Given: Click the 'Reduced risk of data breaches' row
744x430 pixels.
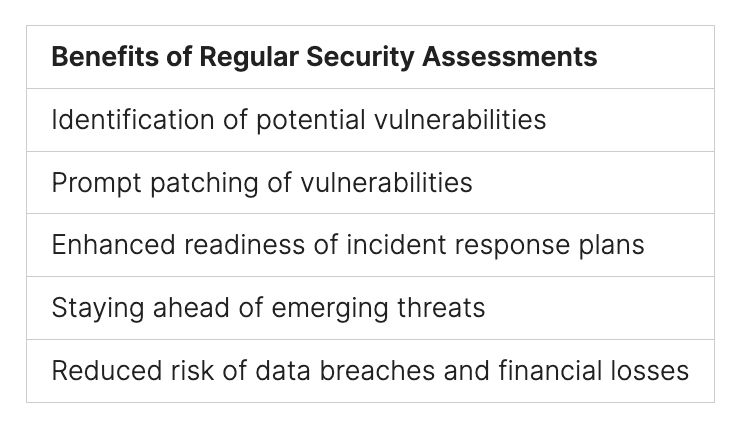Looking at the screenshot, I should tap(370, 371).
